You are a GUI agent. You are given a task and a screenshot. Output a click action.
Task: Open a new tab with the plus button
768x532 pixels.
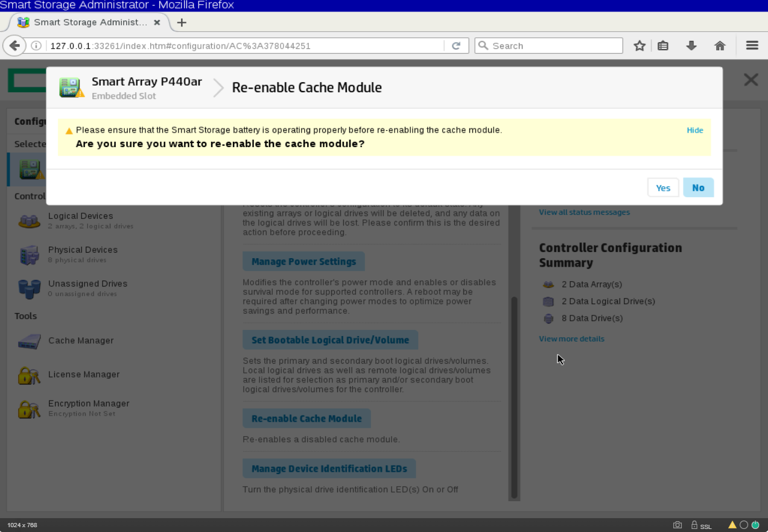[x=181, y=22]
